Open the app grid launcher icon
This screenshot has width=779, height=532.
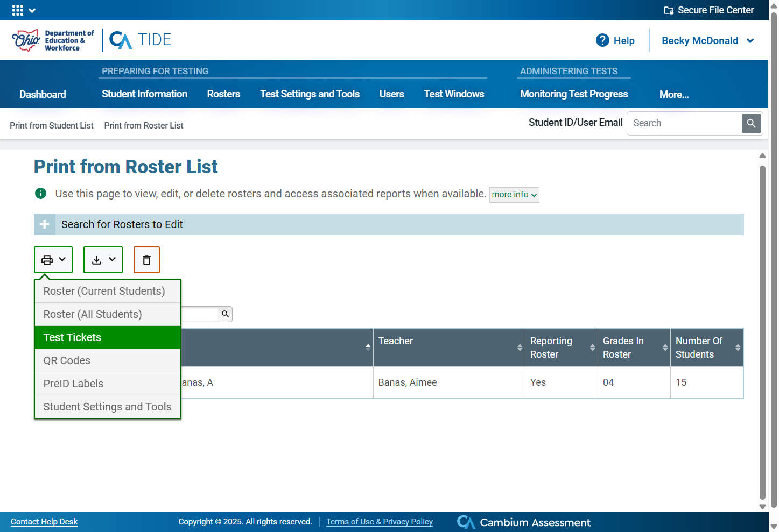(17, 10)
